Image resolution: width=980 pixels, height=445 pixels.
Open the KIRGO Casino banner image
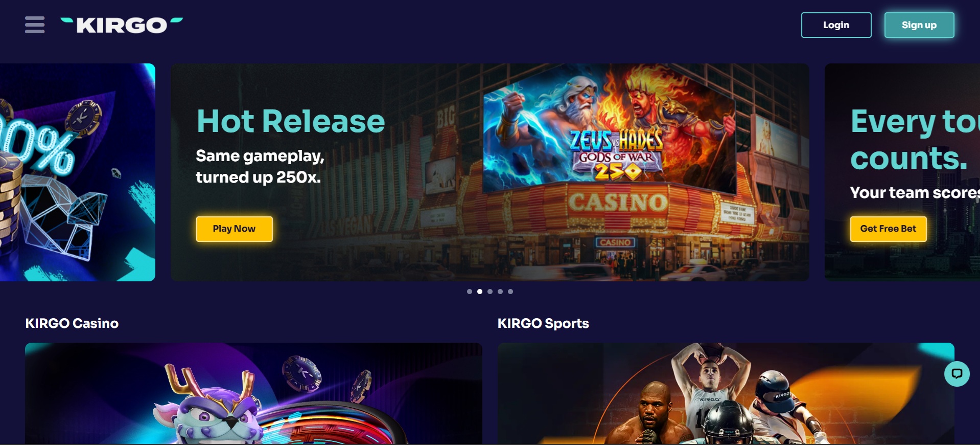pyautogui.click(x=253, y=393)
